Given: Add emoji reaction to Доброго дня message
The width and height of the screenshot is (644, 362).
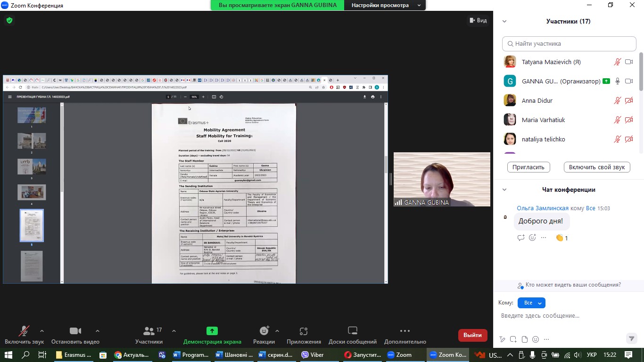Looking at the screenshot, I should coord(532,238).
